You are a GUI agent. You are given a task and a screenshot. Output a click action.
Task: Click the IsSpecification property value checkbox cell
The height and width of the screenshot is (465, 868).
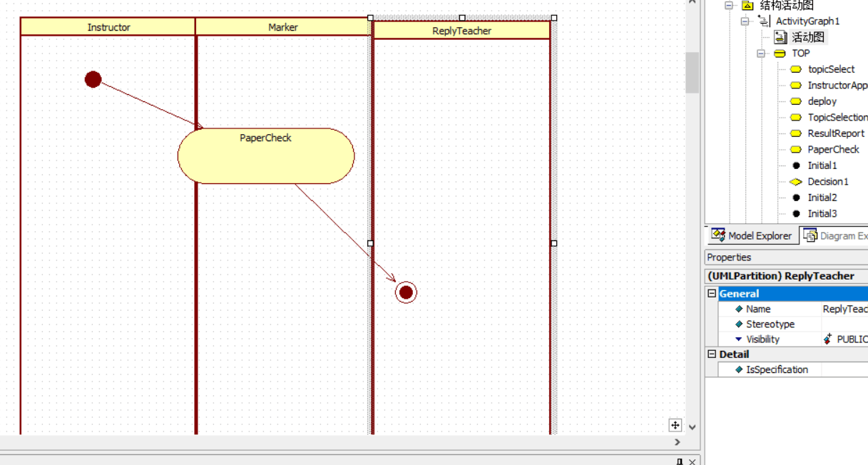click(x=844, y=369)
